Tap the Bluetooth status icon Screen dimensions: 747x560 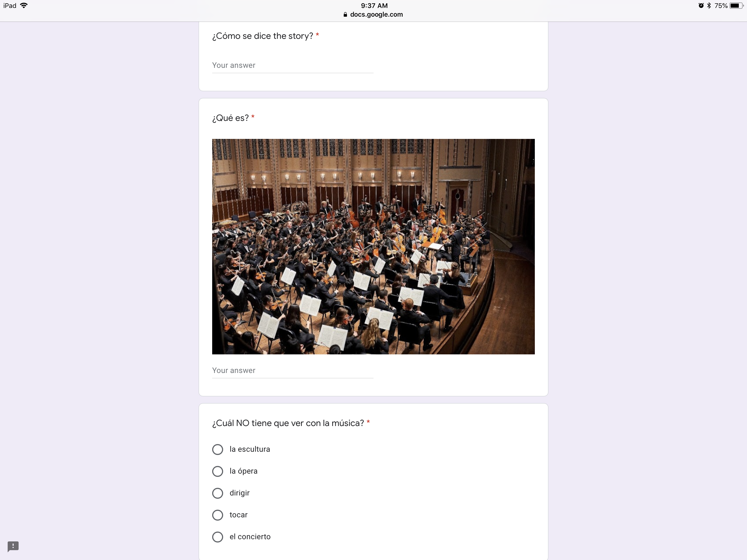709,5
